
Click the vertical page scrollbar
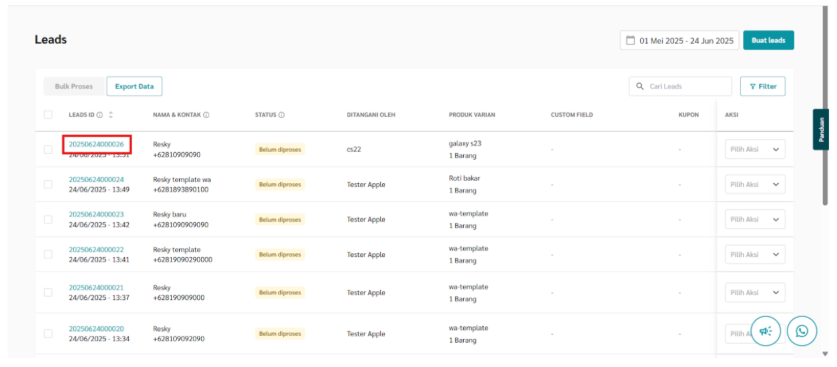(826, 107)
